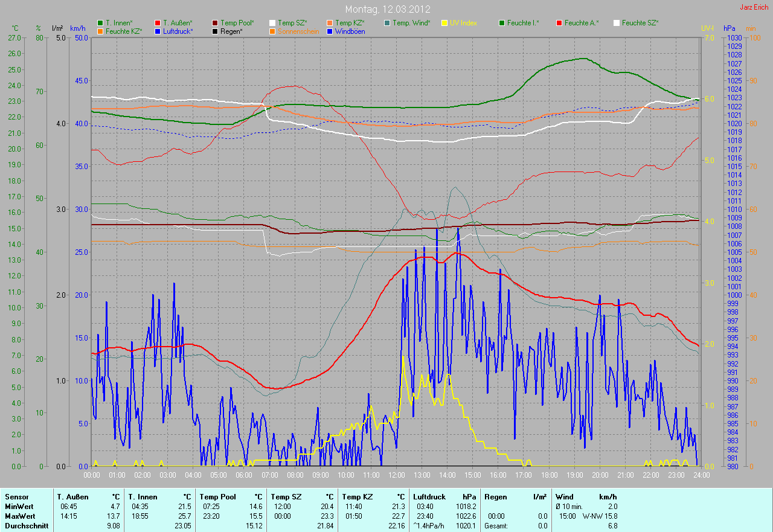Click the Montag, 12.03.2012 chart title

tap(386, 10)
